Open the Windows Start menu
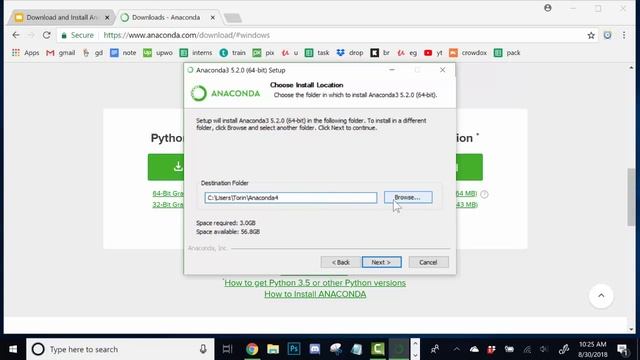 13,349
